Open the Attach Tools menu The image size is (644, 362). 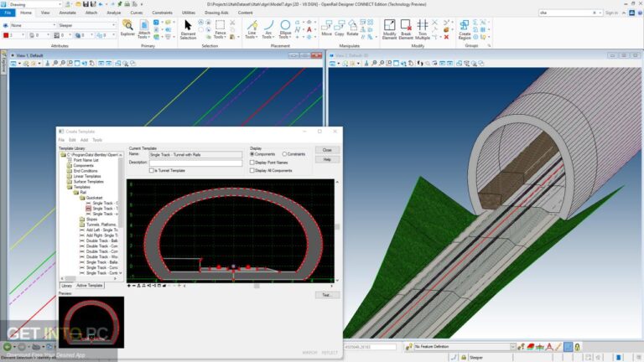[x=143, y=29]
